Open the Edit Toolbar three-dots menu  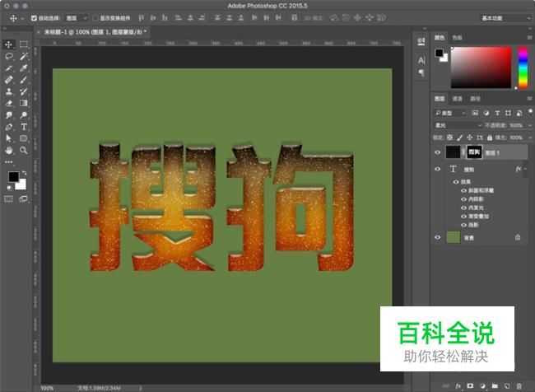pos(9,162)
